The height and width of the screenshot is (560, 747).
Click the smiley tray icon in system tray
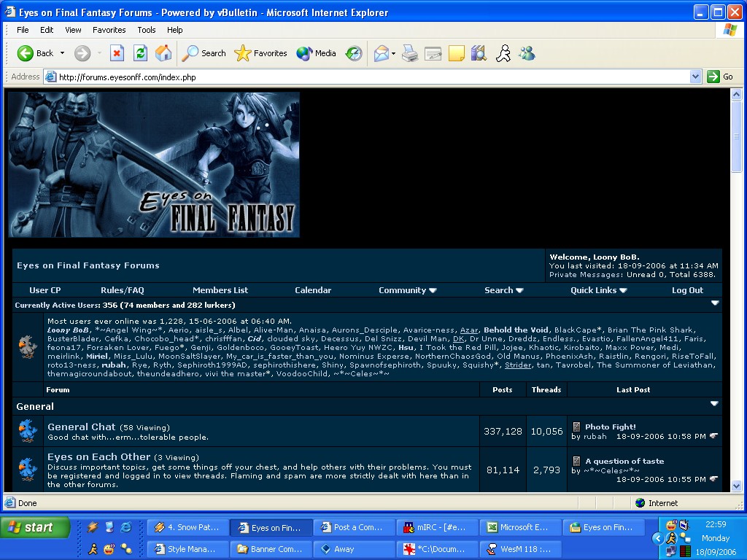point(671,525)
